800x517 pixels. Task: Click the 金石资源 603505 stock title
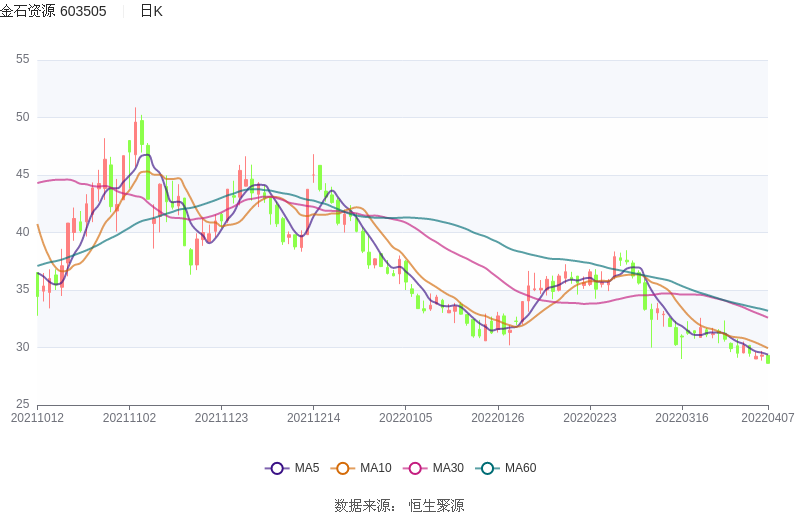[x=54, y=11]
